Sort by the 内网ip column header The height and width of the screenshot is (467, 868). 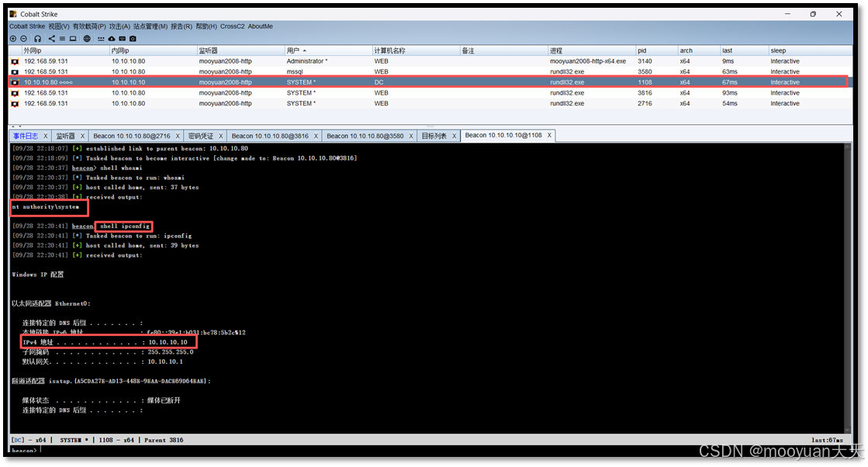[154, 50]
